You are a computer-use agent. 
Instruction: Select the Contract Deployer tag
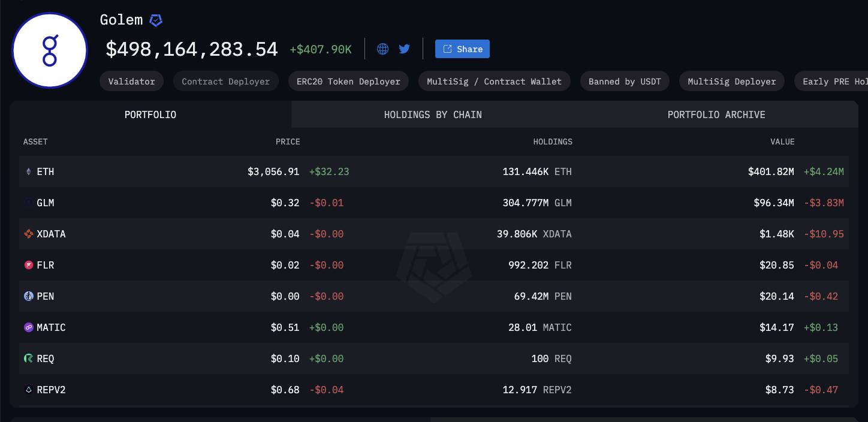(225, 82)
